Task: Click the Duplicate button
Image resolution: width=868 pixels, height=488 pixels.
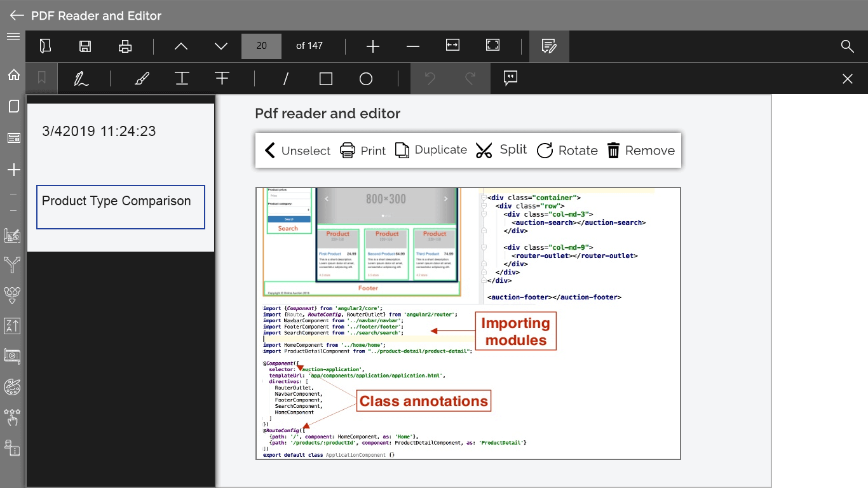Action: (431, 150)
